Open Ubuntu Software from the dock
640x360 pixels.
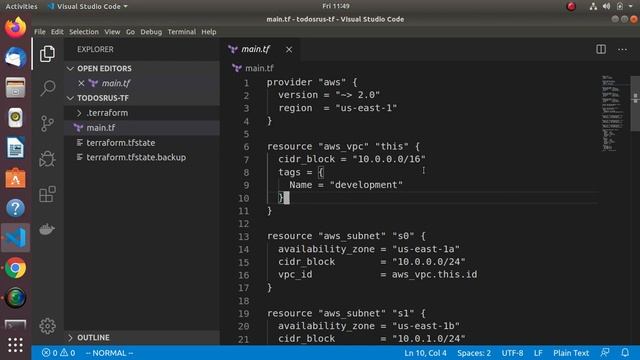16,178
